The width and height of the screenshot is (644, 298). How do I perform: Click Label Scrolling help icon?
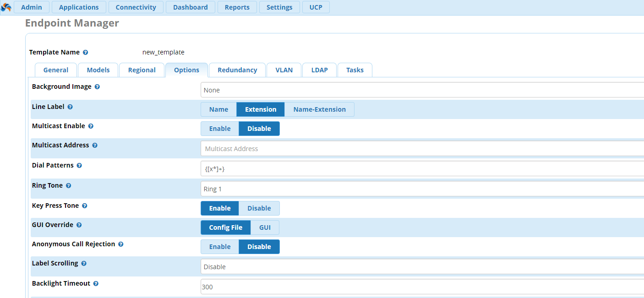point(84,264)
